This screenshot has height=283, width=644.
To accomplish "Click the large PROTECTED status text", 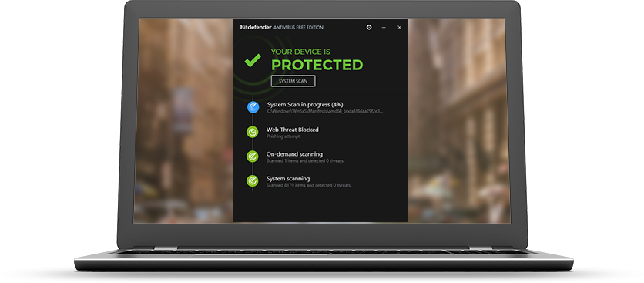I will click(x=317, y=65).
